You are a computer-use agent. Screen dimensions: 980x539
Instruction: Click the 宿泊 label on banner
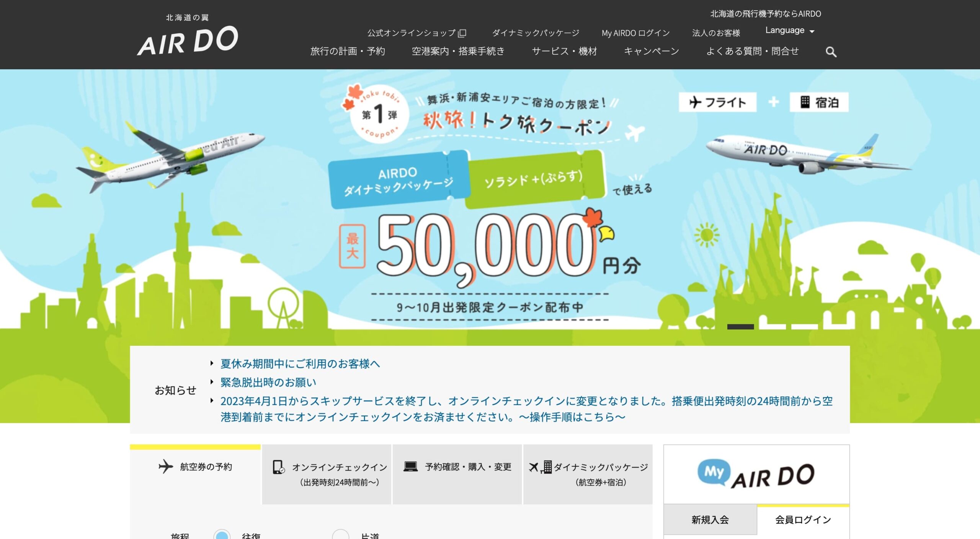click(819, 102)
